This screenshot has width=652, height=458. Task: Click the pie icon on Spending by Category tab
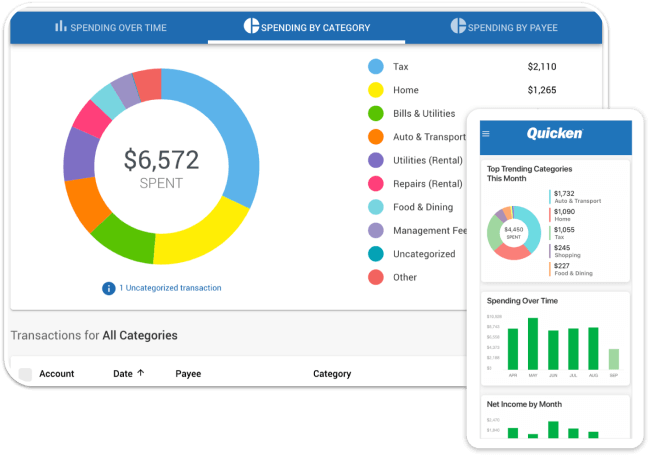(252, 27)
